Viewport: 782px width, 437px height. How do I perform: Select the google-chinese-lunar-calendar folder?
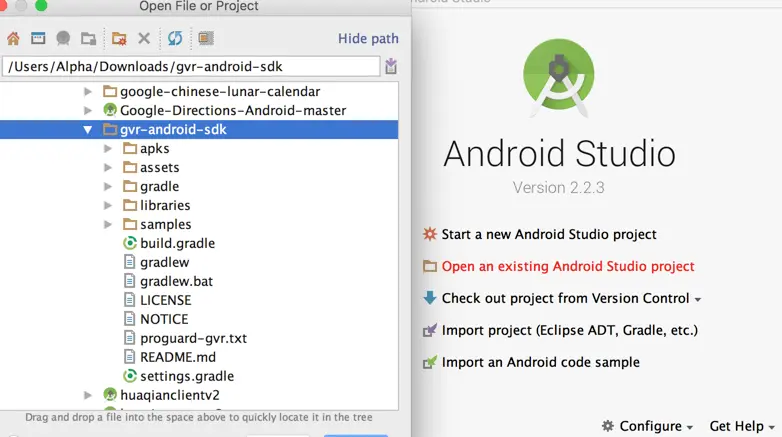[220, 91]
